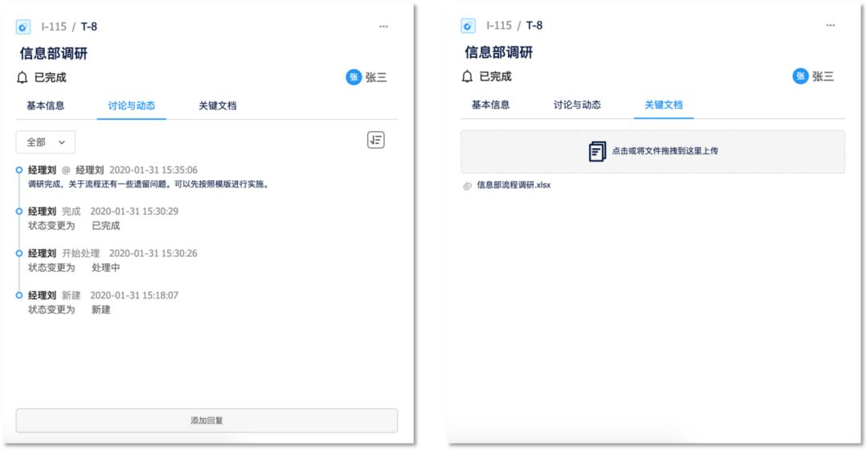Screen dimensions: 868x450
Task: Click 张三 avatar in the left panel
Action: pyautogui.click(x=354, y=77)
